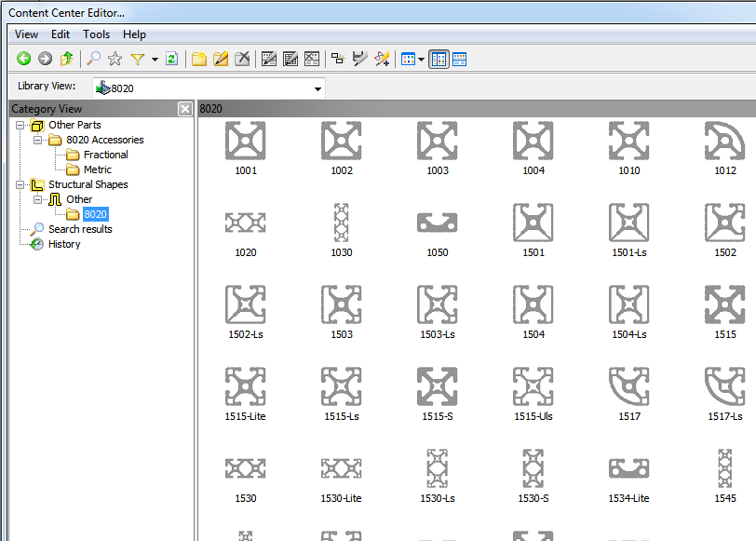Select the 1012 rounded profile thumbnail
Image resolution: width=756 pixels, height=541 pixels.
tap(725, 141)
